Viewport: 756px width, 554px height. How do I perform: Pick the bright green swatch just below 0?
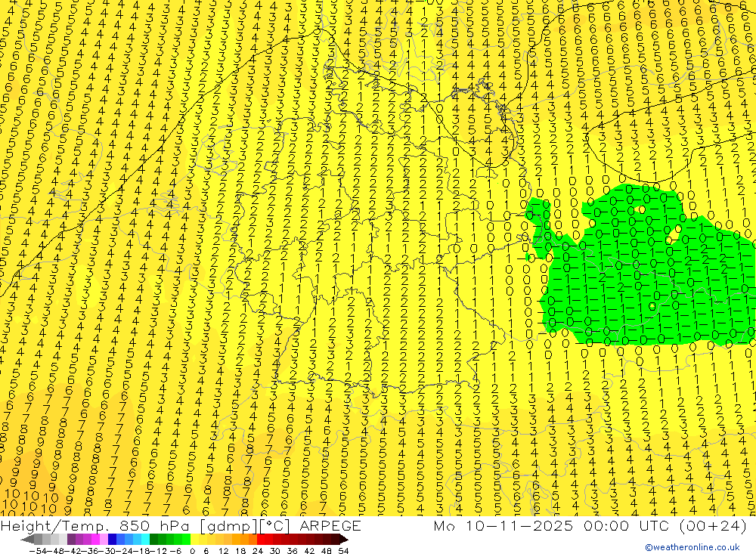coord(186,540)
